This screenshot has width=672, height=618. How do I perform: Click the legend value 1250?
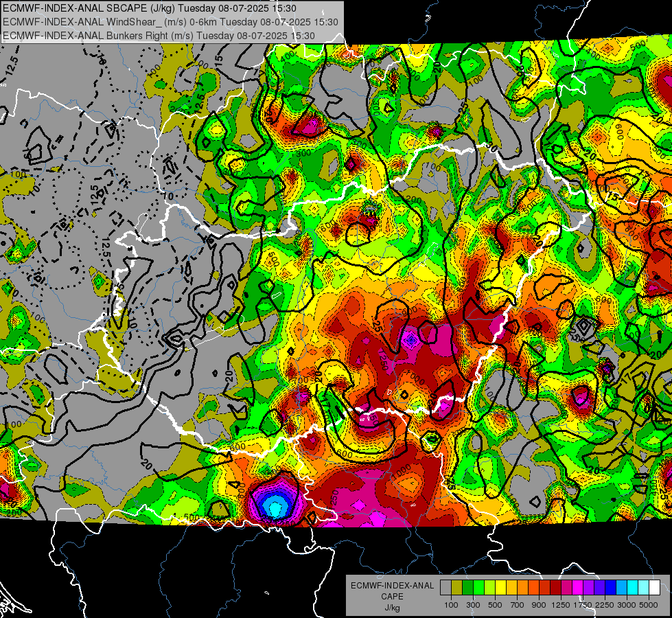click(561, 605)
